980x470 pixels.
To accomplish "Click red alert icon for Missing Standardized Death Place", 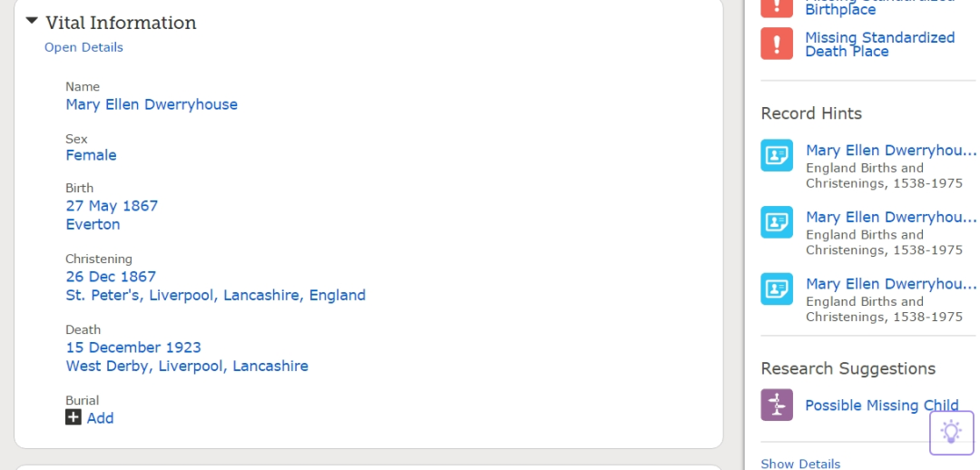I will point(777,44).
